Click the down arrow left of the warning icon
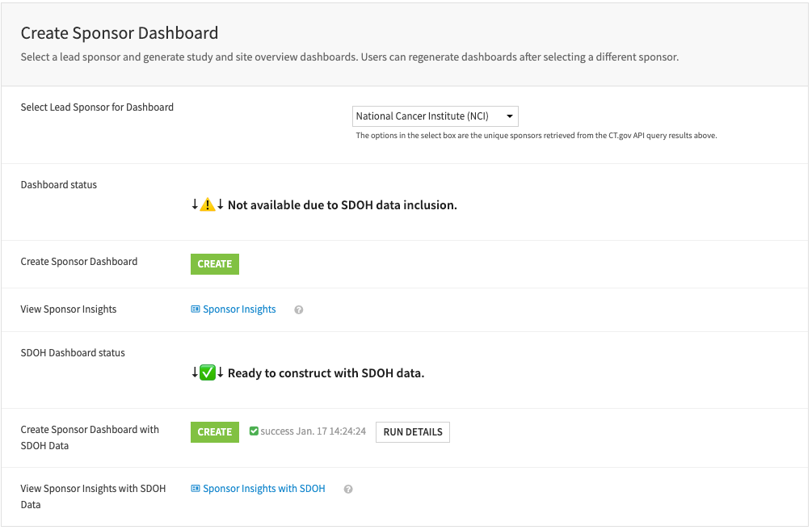Screen dimensions: 812x530 (193, 204)
